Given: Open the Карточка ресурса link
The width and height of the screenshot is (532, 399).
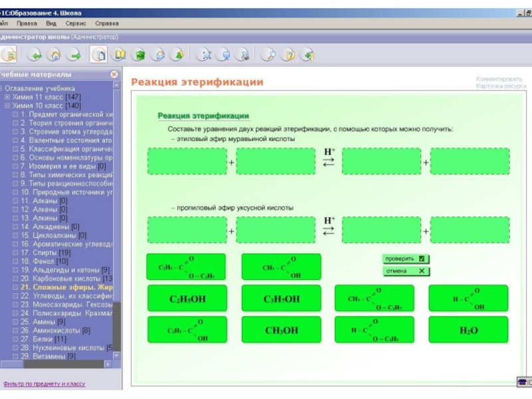Looking at the screenshot, I should click(501, 86).
